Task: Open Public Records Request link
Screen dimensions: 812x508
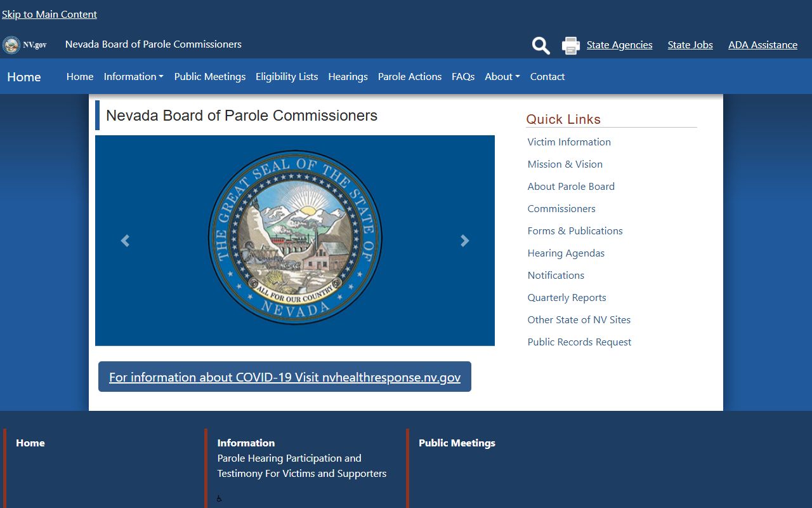Action: pos(580,342)
